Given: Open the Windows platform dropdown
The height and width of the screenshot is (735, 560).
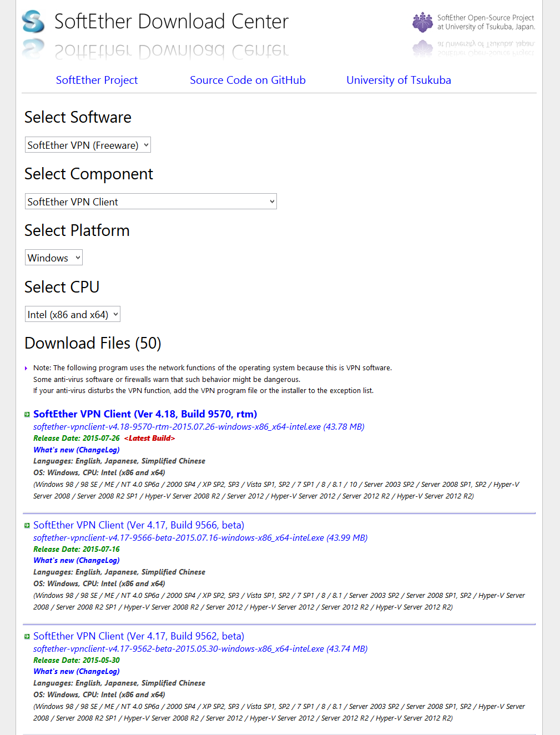Looking at the screenshot, I should tap(54, 258).
